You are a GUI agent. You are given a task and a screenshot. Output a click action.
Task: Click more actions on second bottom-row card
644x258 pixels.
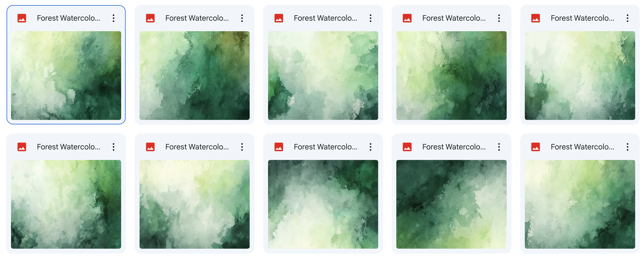pos(242,147)
